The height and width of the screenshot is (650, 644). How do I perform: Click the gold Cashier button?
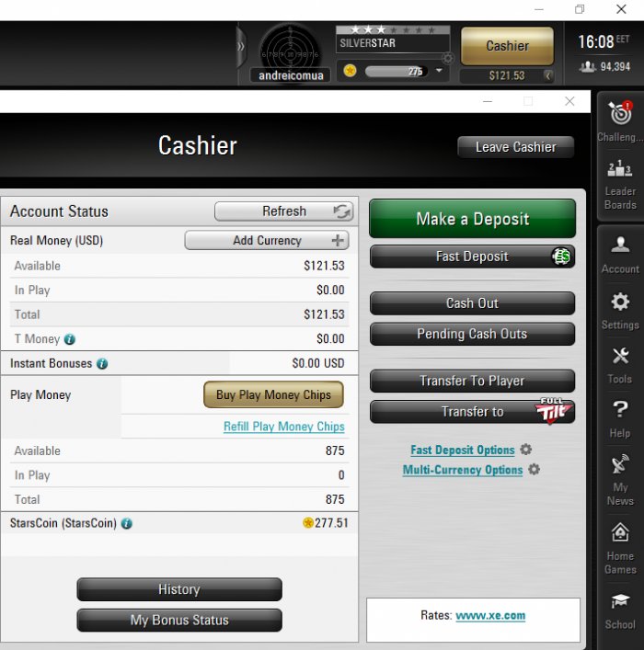tap(507, 46)
